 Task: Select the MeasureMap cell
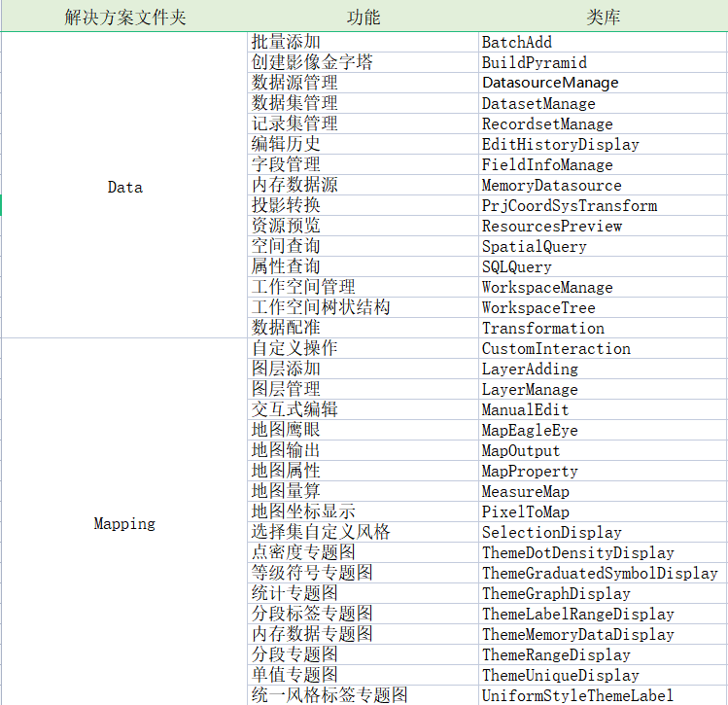[x=603, y=492]
